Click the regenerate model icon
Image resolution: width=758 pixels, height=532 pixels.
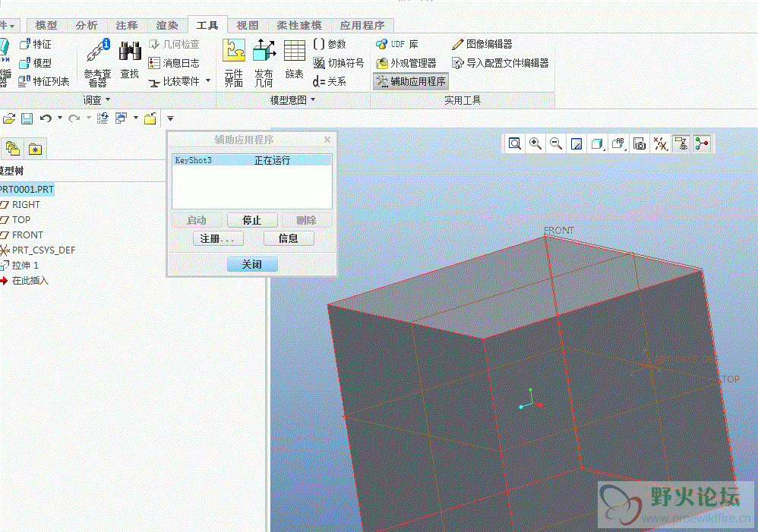click(x=103, y=118)
